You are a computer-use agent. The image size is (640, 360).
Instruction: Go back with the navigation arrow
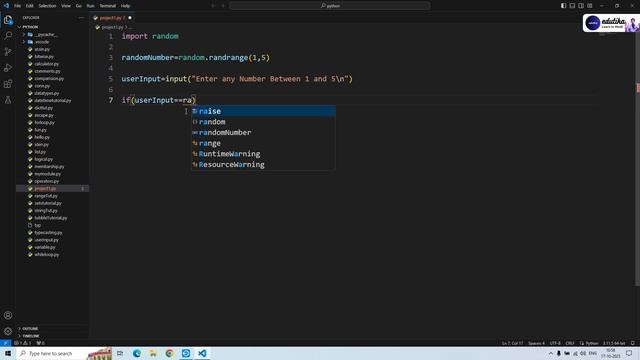tap(213, 6)
